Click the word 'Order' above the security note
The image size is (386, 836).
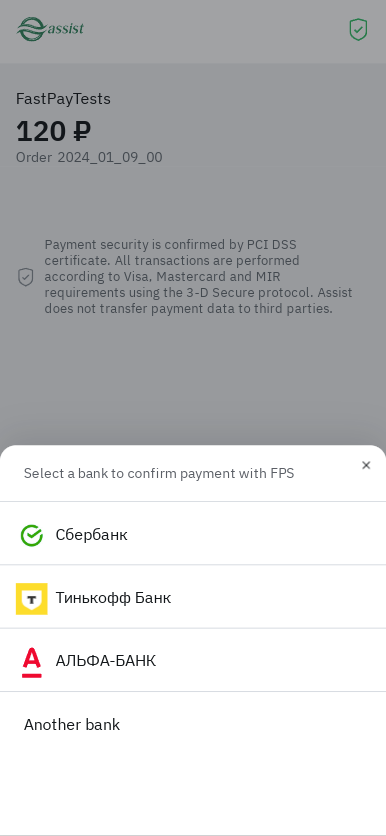click(34, 157)
